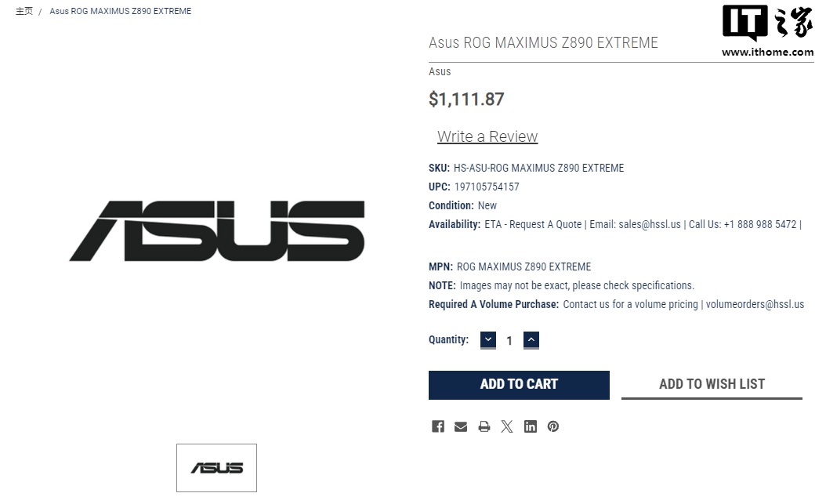Image resolution: width=826 pixels, height=504 pixels.
Task: Click the large ASUS product image
Action: (217, 230)
